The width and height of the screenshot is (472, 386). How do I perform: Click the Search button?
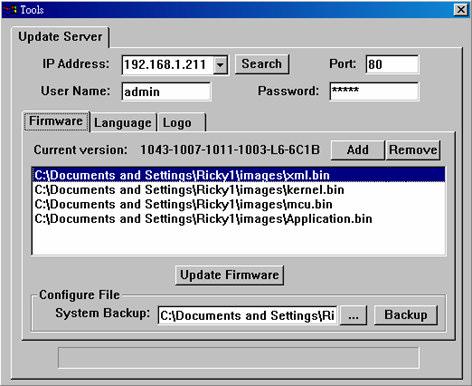pyautogui.click(x=262, y=64)
